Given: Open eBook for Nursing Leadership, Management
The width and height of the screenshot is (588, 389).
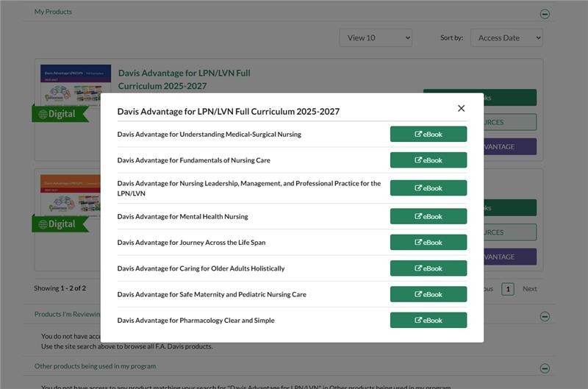Looking at the screenshot, I should pos(428,188).
